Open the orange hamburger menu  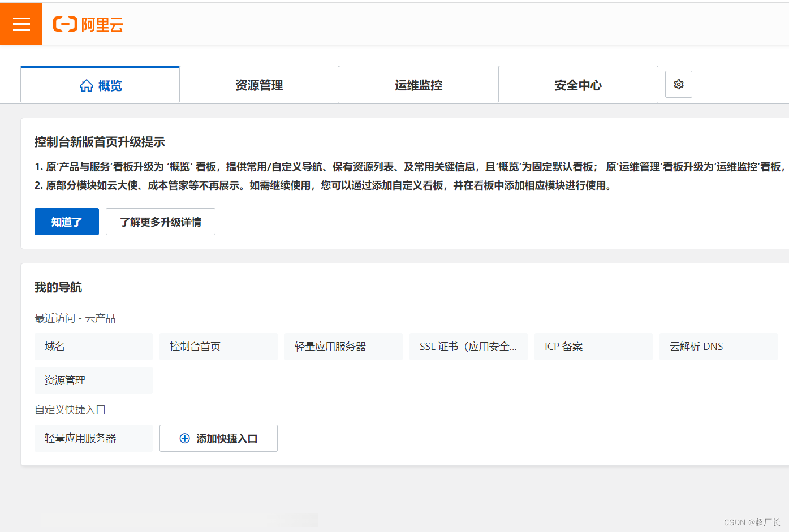[21, 24]
